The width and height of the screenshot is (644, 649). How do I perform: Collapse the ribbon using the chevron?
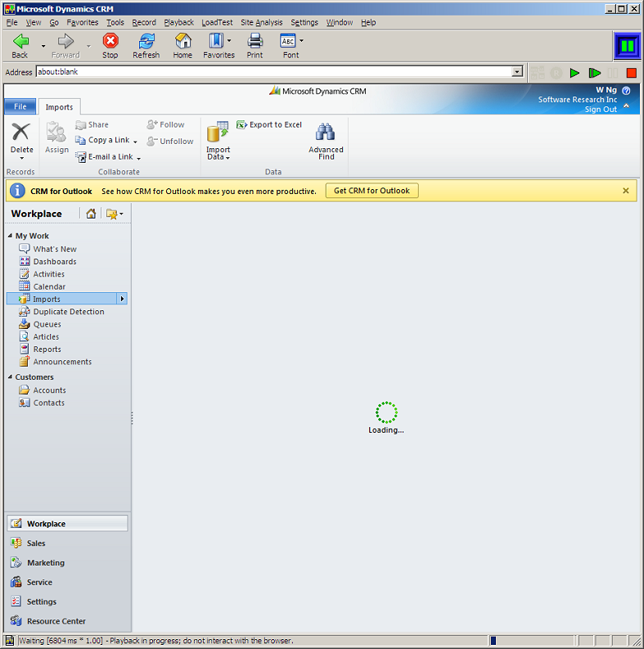[x=626, y=106]
